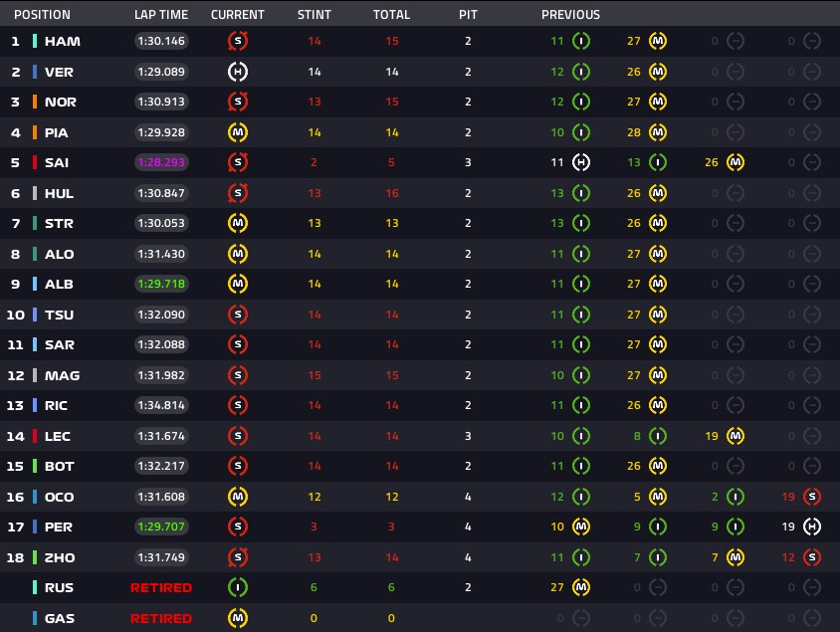Click SAI's previous hard tyre icon

coord(581,162)
